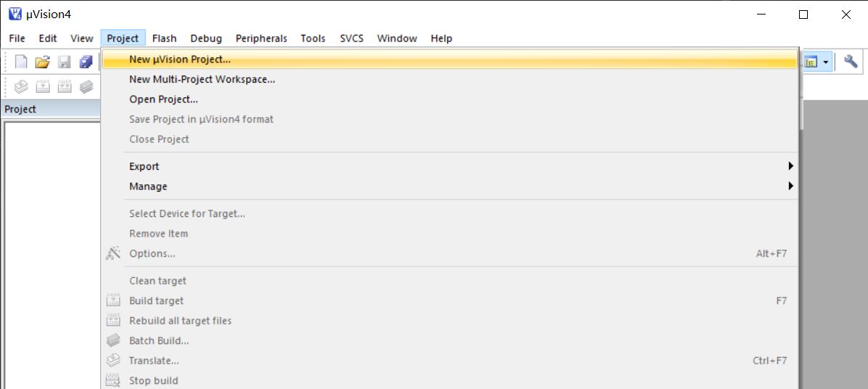Open the Peripherals menu
868x389 pixels.
(x=261, y=38)
